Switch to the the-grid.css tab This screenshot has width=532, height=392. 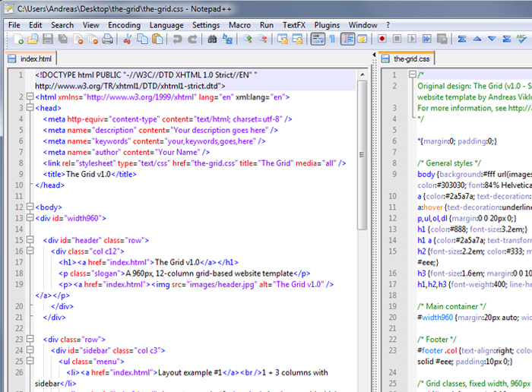coord(410,58)
